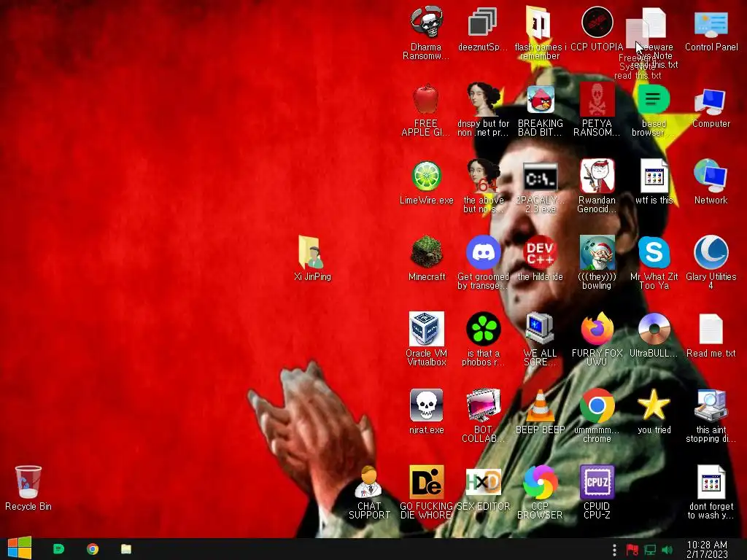747x560 pixels.
Task: Open the Computer desktop icon
Action: (x=711, y=101)
